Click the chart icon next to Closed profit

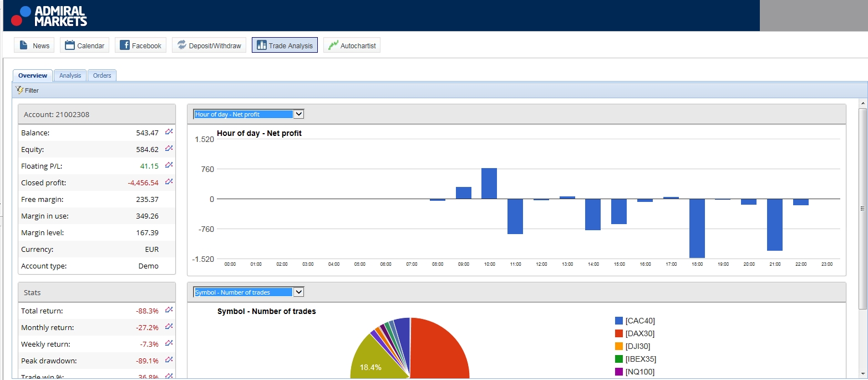tap(169, 182)
